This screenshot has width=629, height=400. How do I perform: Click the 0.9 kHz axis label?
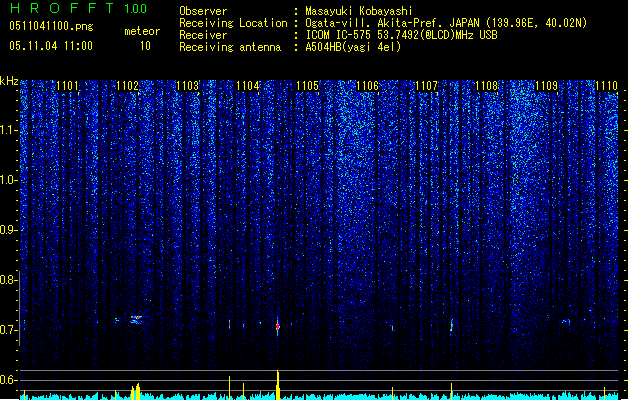pyautogui.click(x=8, y=230)
